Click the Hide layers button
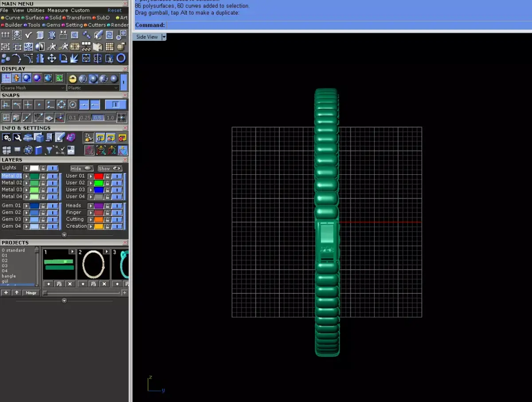Image resolution: width=532 pixels, height=402 pixels. click(82, 169)
